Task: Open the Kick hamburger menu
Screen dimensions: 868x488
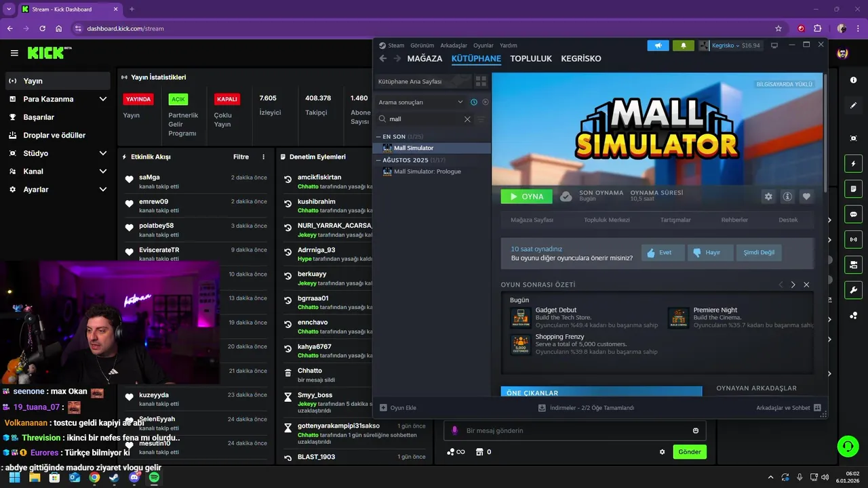Action: click(14, 53)
